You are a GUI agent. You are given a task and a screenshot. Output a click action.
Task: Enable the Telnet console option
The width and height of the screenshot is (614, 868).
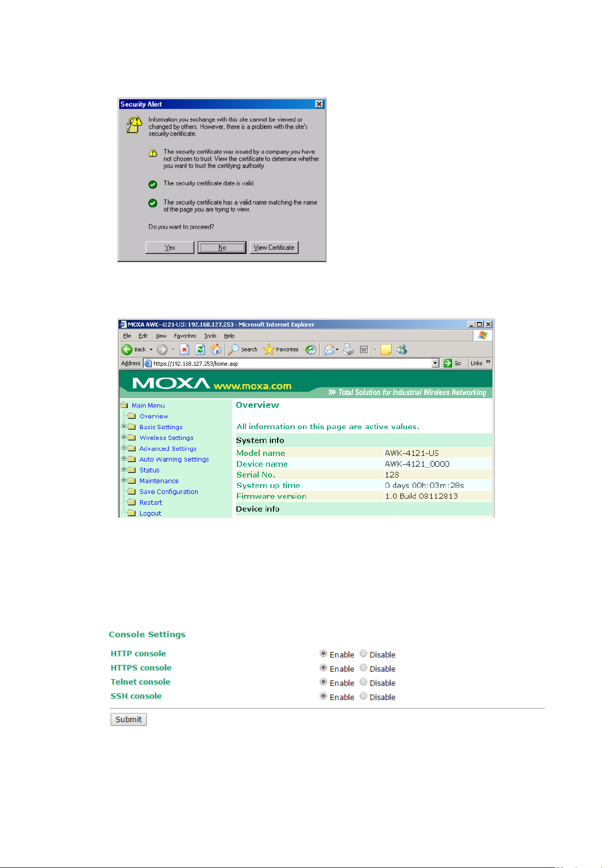tap(323, 682)
